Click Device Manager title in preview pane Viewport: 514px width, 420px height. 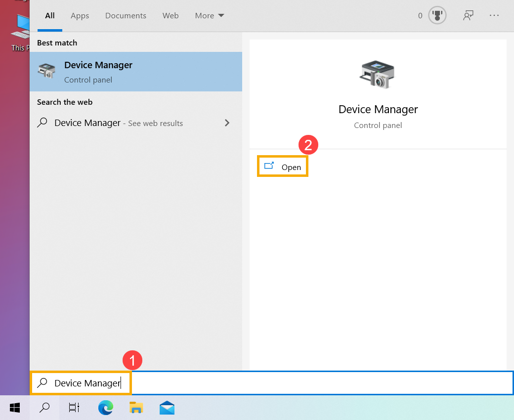pos(378,109)
